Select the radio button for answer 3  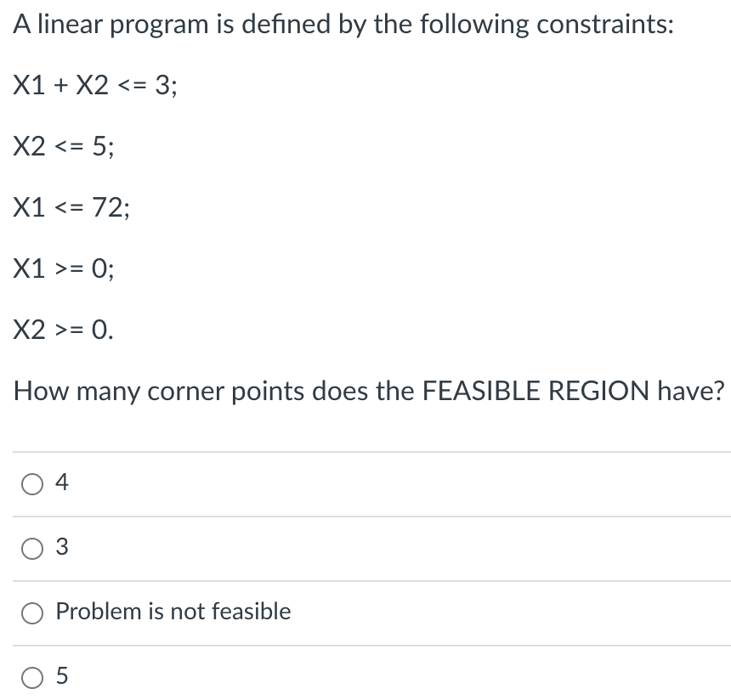(32, 548)
